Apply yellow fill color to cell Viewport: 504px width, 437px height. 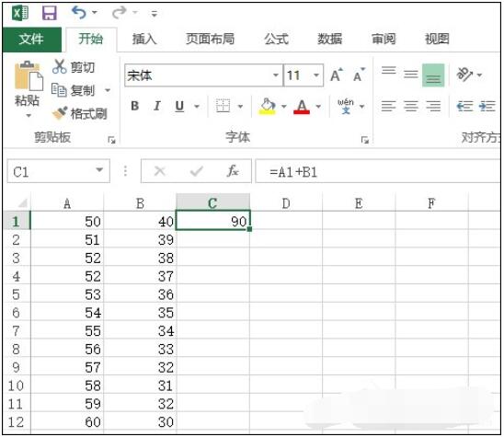pos(268,106)
